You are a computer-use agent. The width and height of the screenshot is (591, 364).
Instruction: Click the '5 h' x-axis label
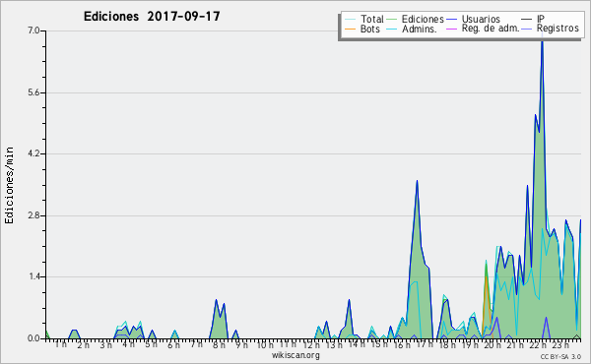pos(151,344)
